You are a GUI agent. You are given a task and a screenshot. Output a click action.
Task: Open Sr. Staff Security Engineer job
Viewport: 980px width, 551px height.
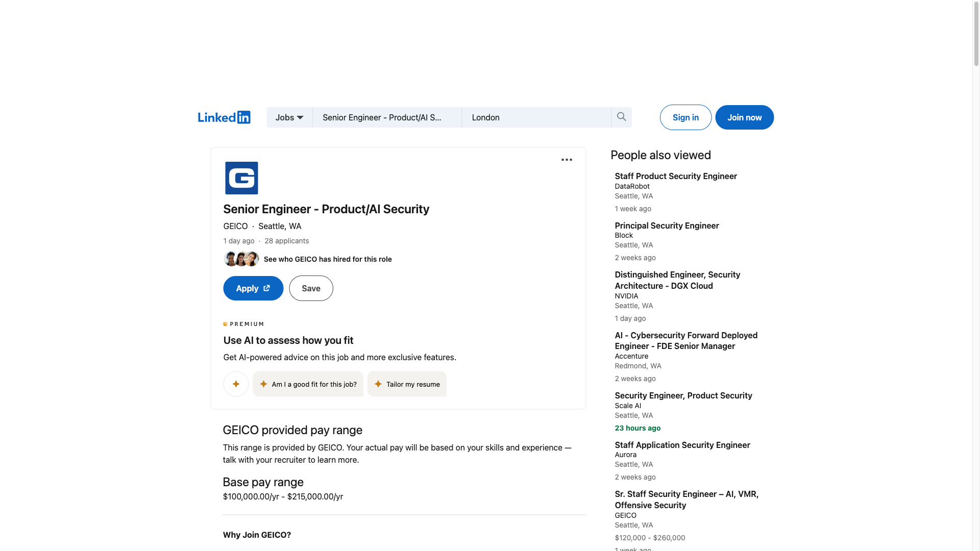click(687, 499)
